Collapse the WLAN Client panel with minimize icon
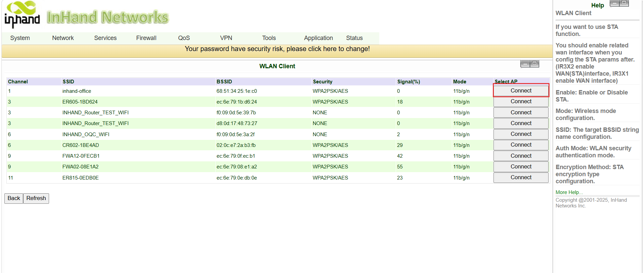Viewport: 644px width, 273px height. [x=525, y=64]
